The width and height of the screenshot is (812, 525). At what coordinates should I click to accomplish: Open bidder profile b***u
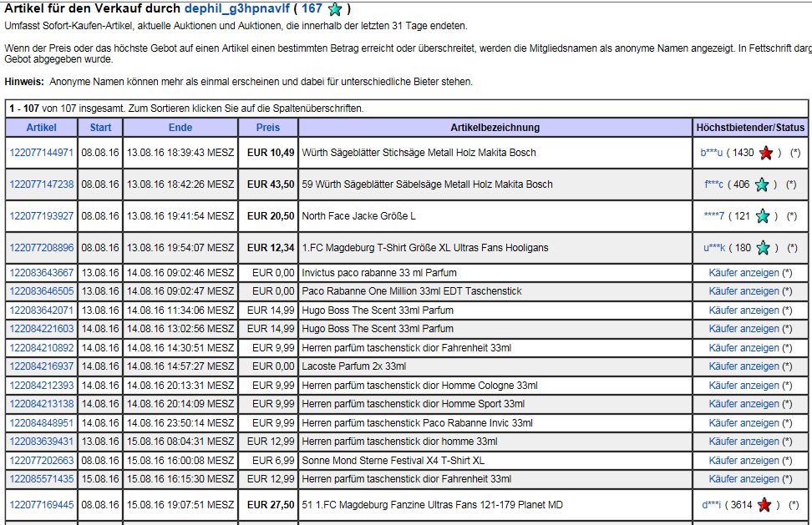(x=711, y=153)
